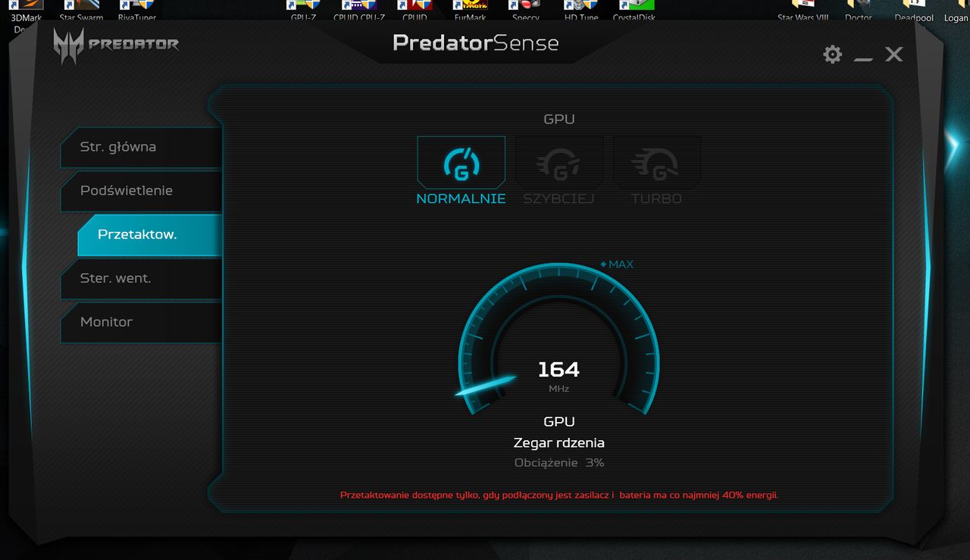Click the Obciążenie 3% load text

click(x=559, y=463)
